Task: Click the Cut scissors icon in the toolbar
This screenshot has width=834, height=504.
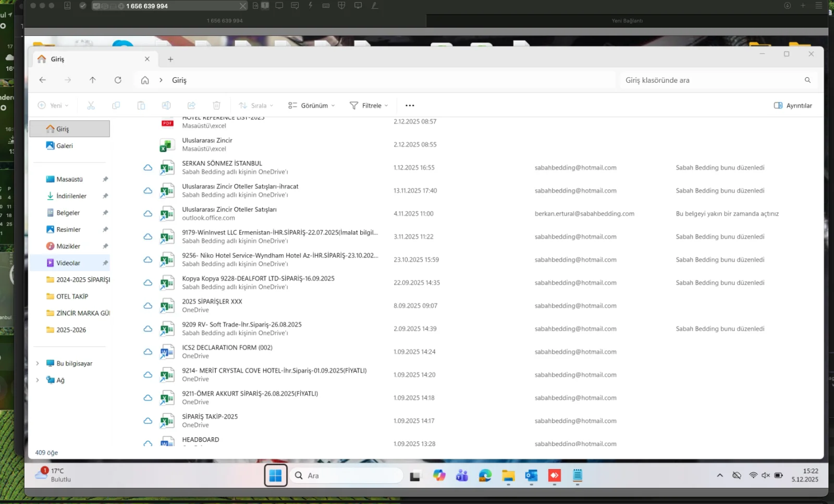Action: pyautogui.click(x=91, y=106)
